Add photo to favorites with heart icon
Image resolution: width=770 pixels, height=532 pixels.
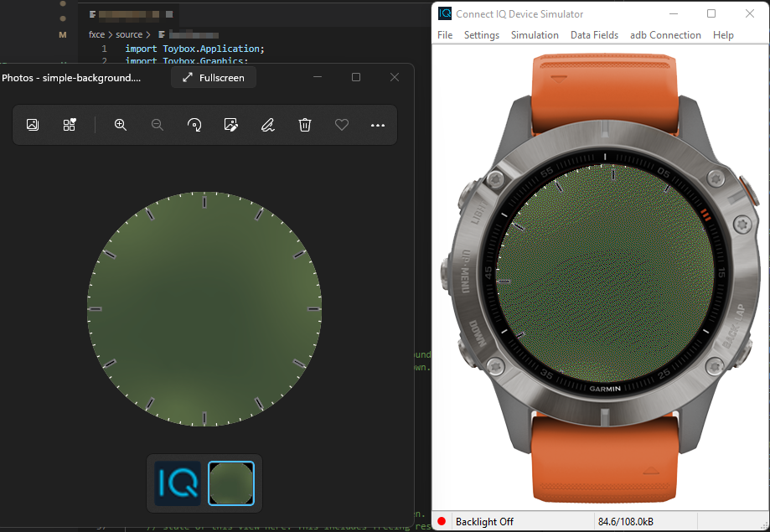click(342, 125)
